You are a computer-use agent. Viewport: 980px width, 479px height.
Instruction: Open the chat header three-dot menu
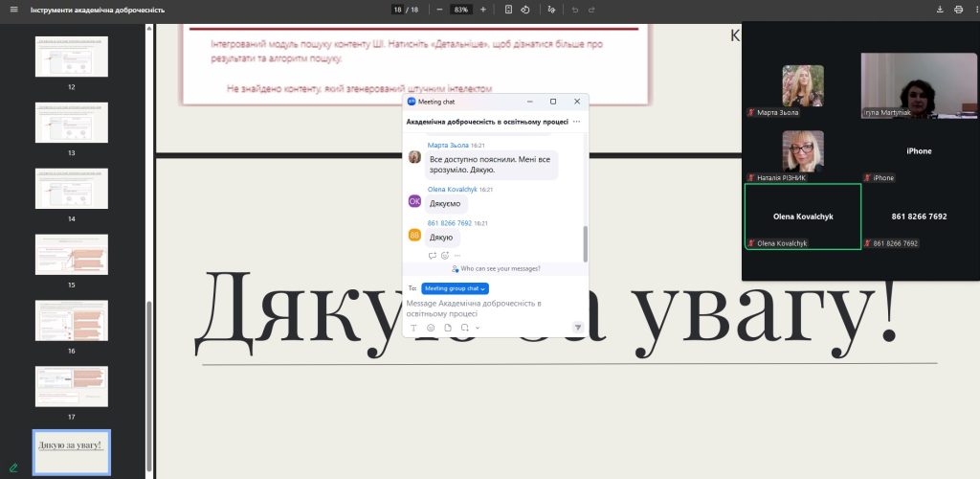[576, 122]
